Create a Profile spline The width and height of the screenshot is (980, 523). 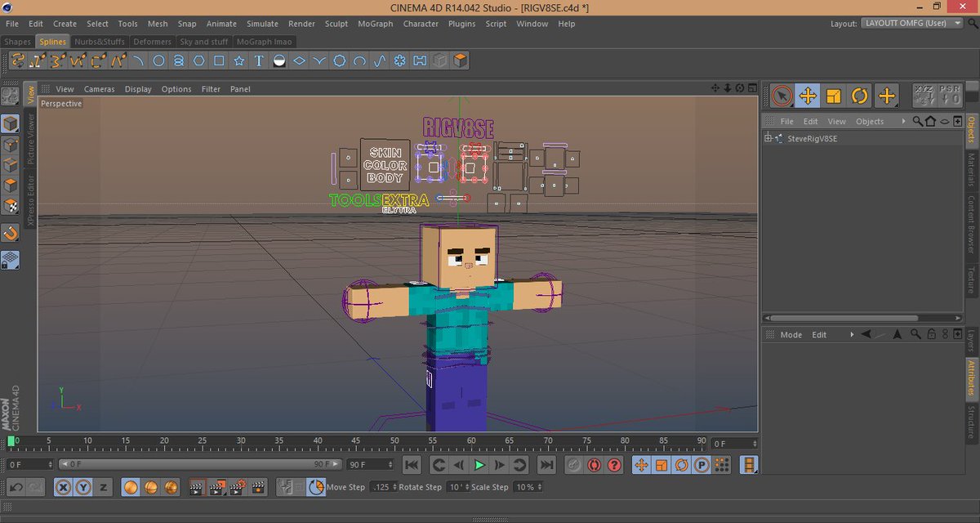click(420, 60)
